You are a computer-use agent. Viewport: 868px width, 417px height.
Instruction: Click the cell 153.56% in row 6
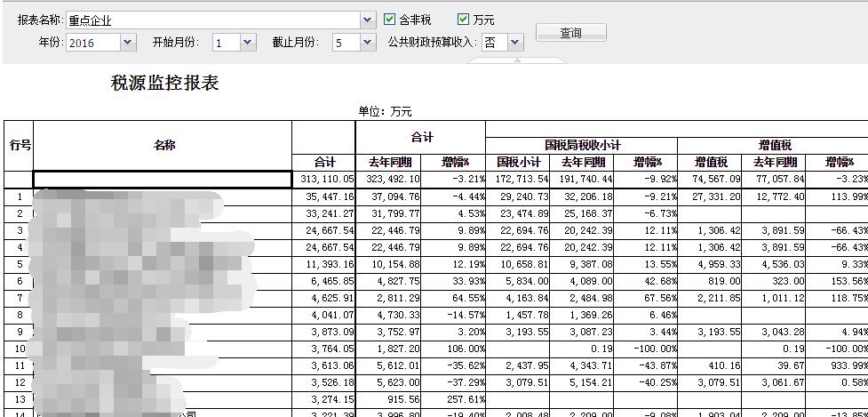click(837, 282)
